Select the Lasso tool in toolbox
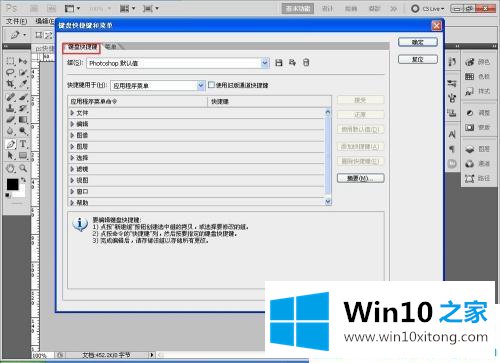The height and width of the screenshot is (363, 500). (11, 73)
